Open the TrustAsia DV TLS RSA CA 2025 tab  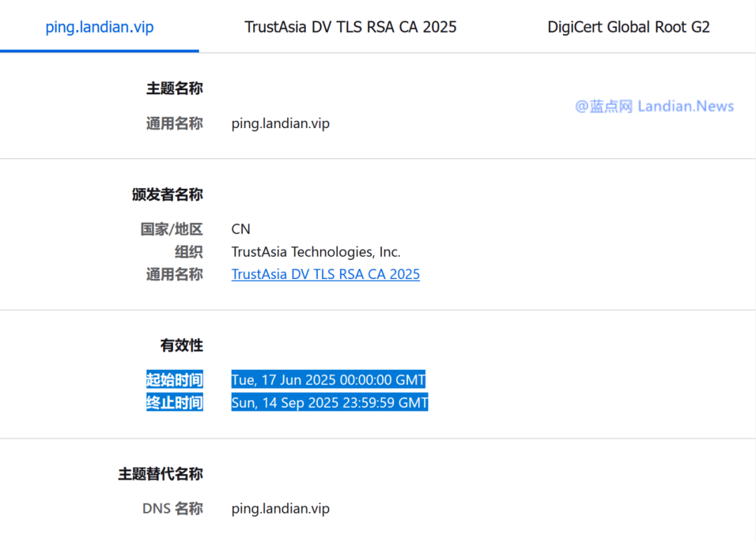tap(350, 27)
